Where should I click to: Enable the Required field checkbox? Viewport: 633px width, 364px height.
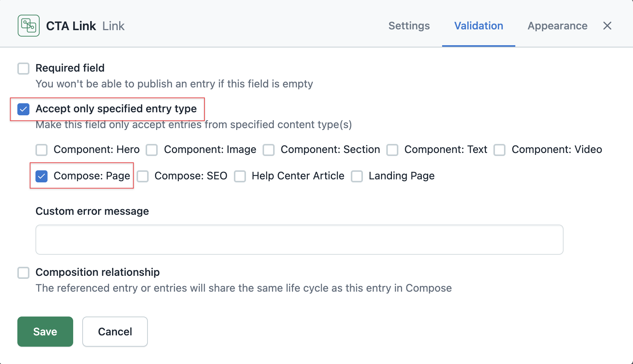click(x=23, y=69)
